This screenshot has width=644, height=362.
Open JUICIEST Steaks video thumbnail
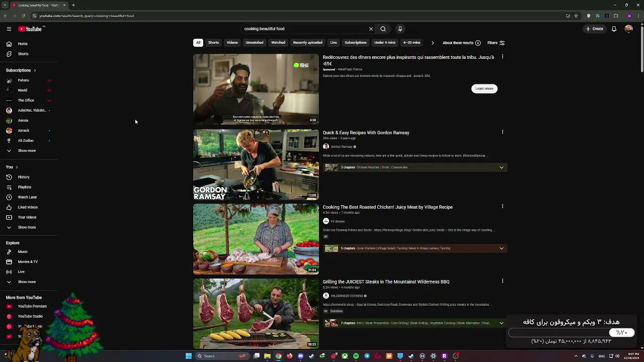[256, 314]
